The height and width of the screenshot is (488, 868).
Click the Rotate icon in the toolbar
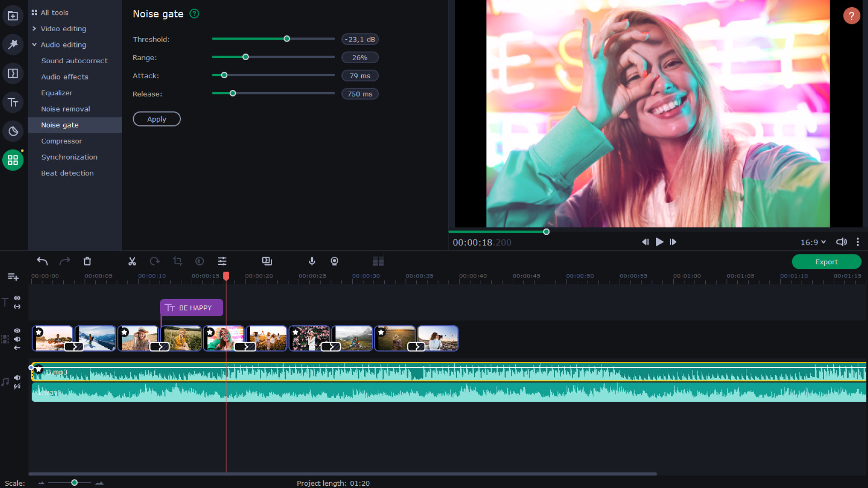(x=155, y=261)
